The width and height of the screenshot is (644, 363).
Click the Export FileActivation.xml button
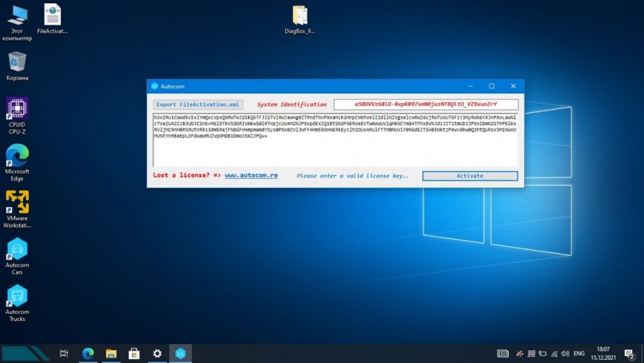[198, 104]
